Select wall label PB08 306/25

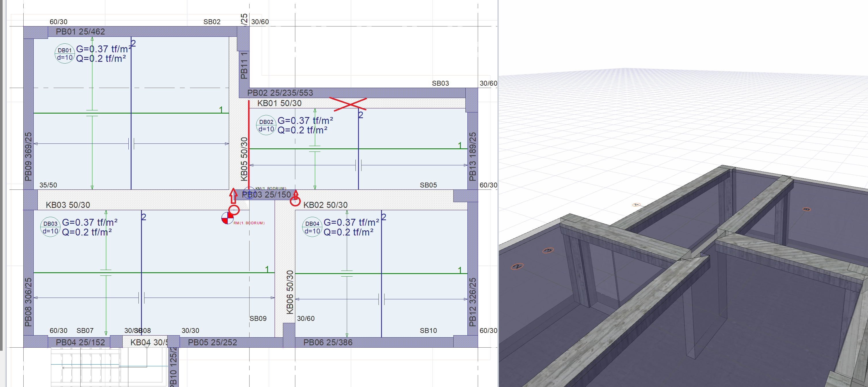28,302
